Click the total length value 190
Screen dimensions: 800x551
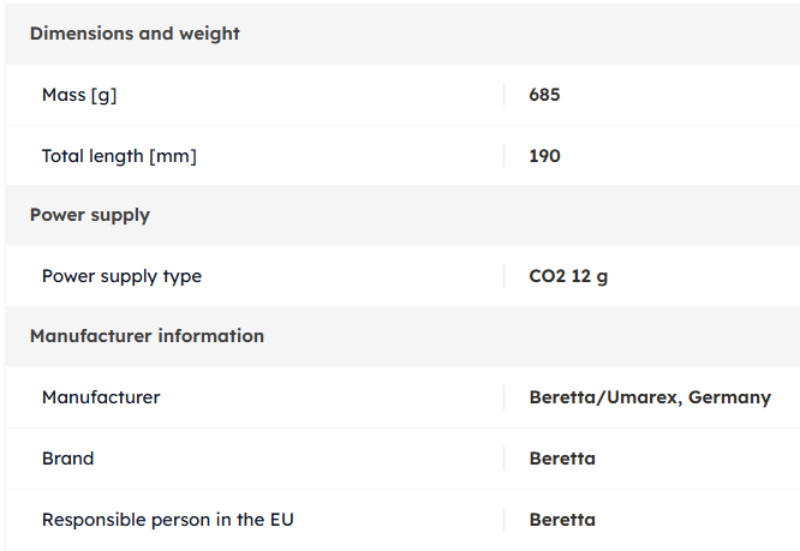tap(544, 156)
